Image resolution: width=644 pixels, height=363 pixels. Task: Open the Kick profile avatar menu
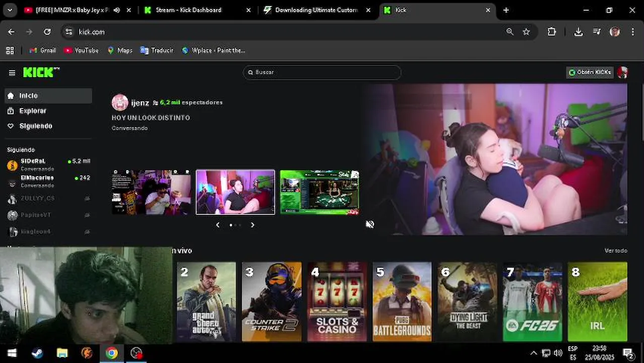[x=623, y=72]
